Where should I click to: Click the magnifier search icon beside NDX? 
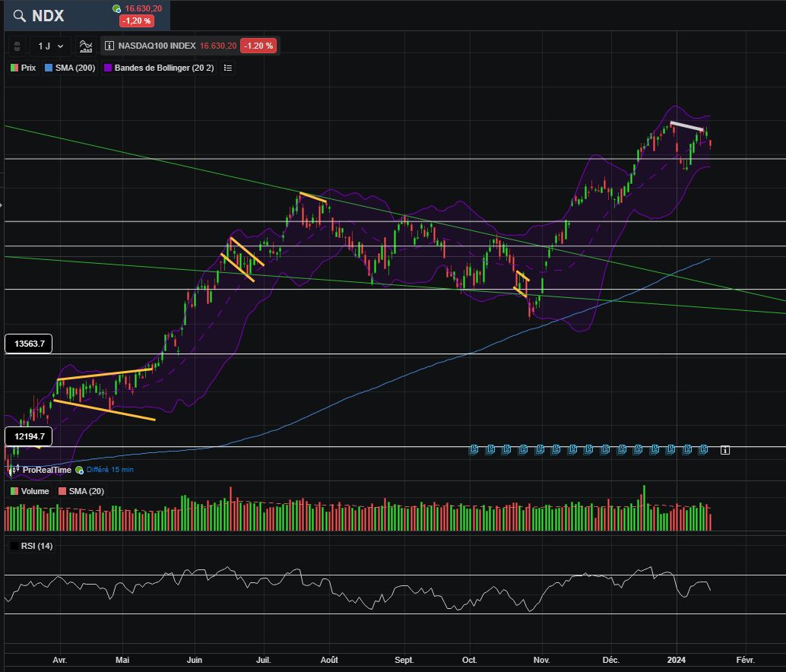click(19, 15)
